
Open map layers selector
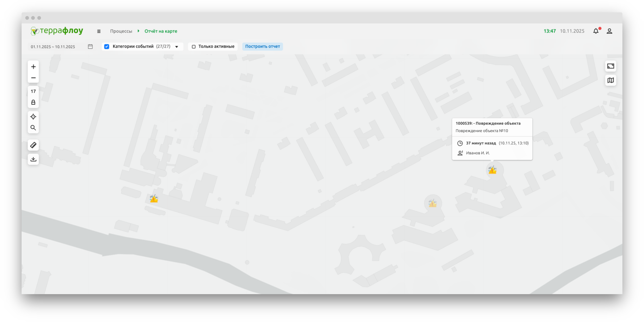coord(611,80)
